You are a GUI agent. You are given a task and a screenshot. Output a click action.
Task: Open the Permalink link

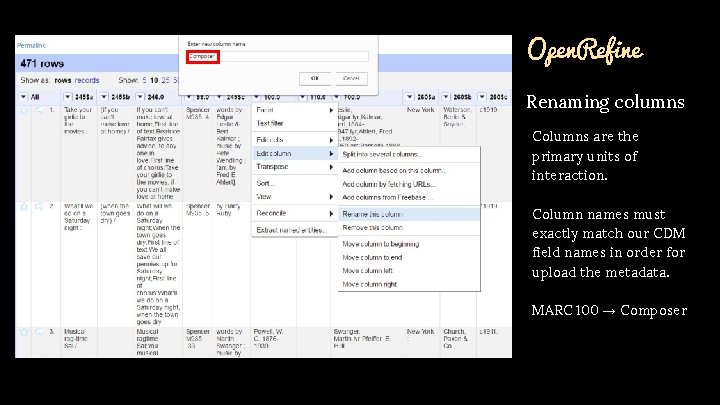[31, 45]
